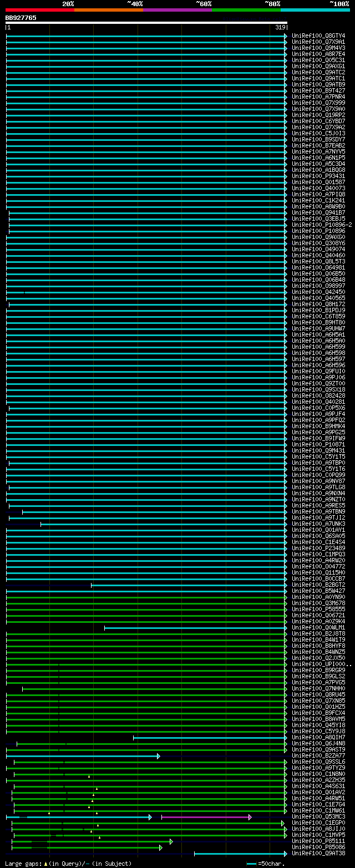355x868 pixels.
Task: Click the Large gaps legend text
Action: tap(68, 864)
